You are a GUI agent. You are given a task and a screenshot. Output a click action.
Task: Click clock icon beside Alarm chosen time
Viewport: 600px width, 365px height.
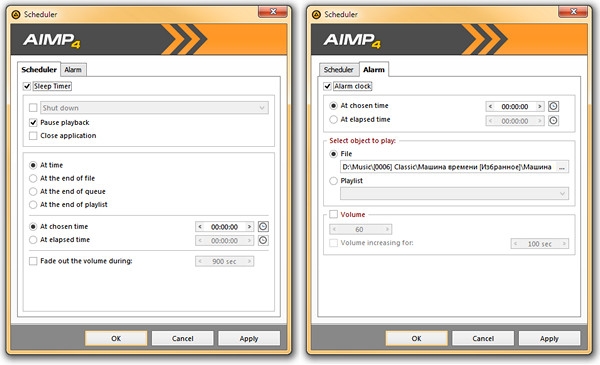coord(553,106)
